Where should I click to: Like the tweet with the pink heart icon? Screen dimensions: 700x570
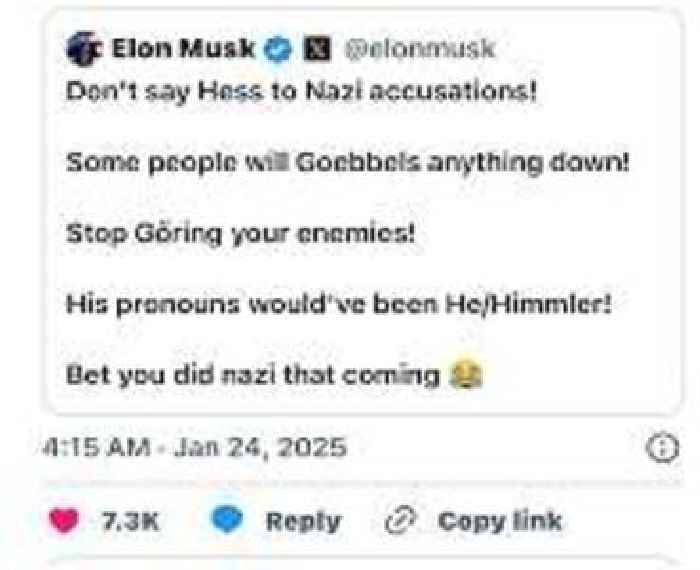pos(64,521)
